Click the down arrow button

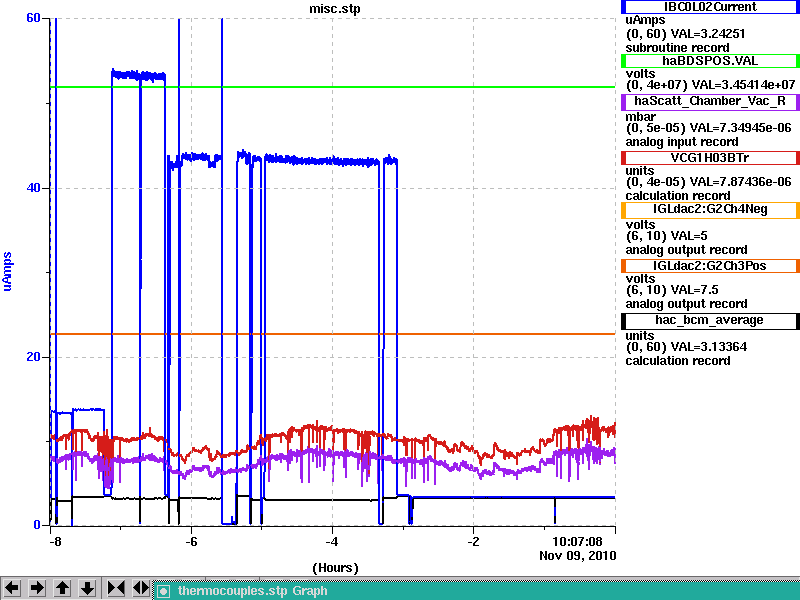click(87, 588)
